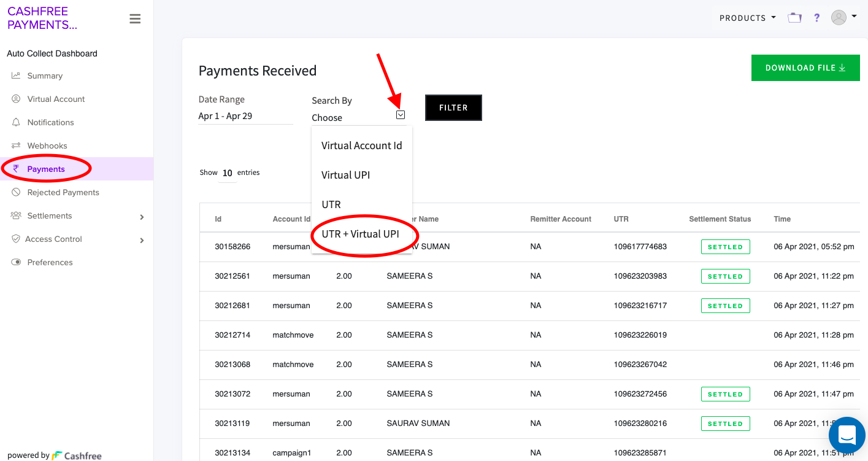Click the Preferences toggle icon
This screenshot has height=461, width=868.
coord(16,262)
